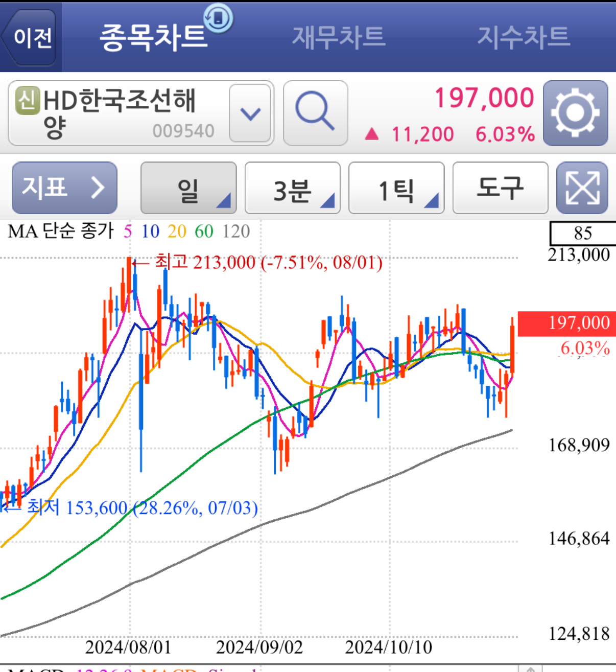This screenshot has height=672, width=616.
Task: Open the 일 timeframe dropdown
Action: 188,188
